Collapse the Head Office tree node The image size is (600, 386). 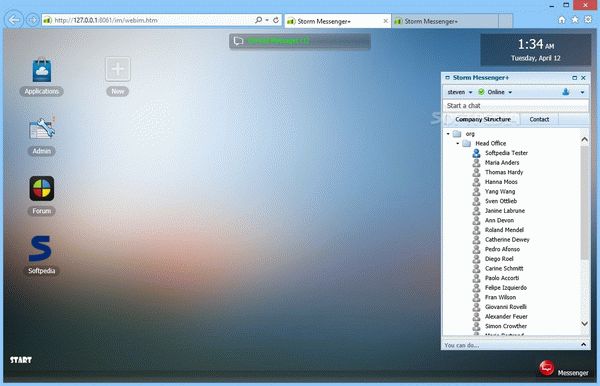tap(458, 143)
